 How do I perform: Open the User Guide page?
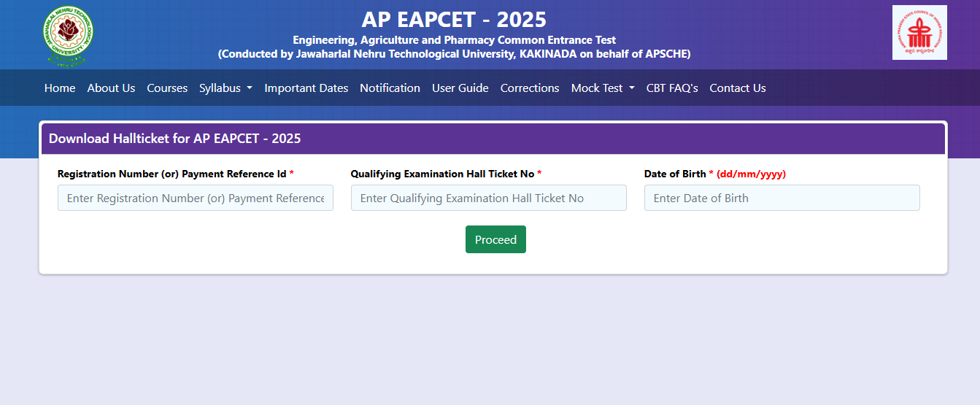coord(460,88)
